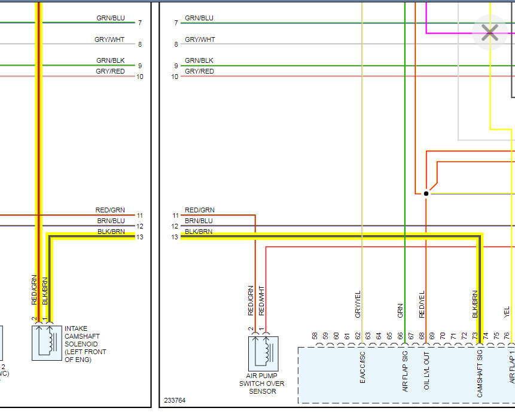Click vertical BLK/BRN label above intake camshaft solenoid
Viewport: 515px width, 420px height.
click(x=45, y=291)
